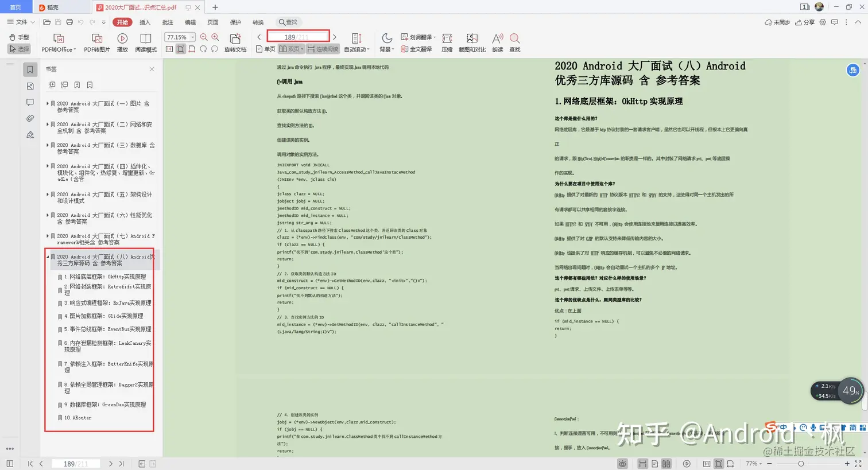The image size is (868, 470).
Task: Toggle sidebar panel button in status bar
Action: pos(10,464)
